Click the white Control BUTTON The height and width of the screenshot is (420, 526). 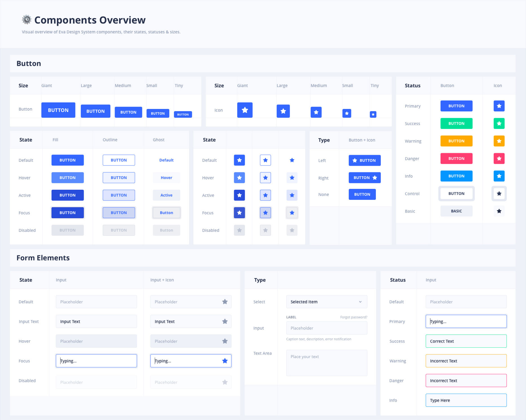point(456,193)
